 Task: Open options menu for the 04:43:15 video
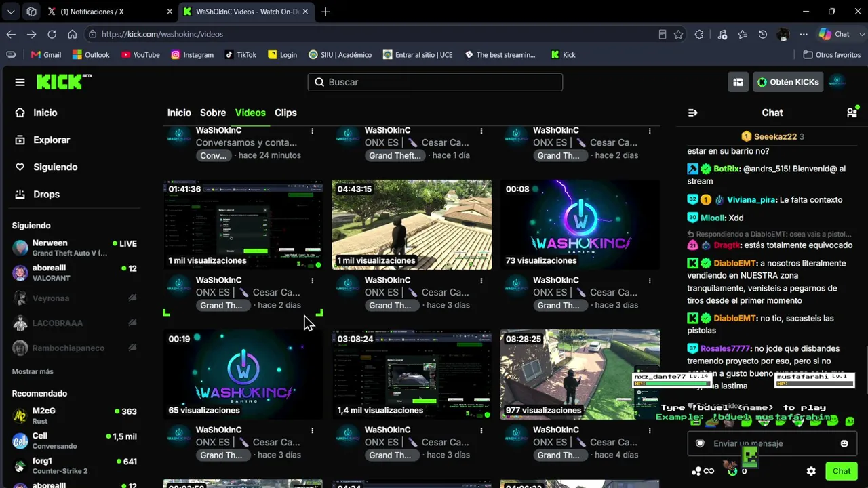point(481,280)
